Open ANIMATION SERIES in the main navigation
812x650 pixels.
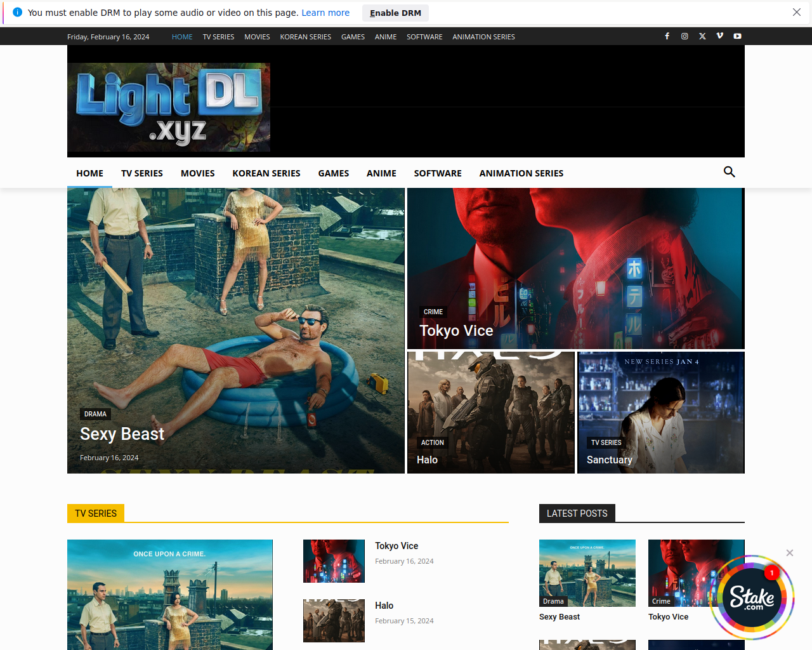click(521, 173)
